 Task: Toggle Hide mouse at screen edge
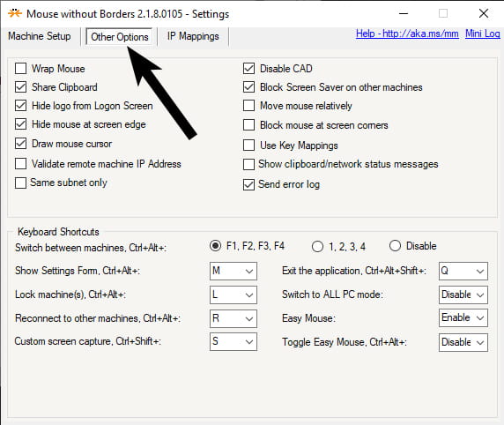coord(21,124)
